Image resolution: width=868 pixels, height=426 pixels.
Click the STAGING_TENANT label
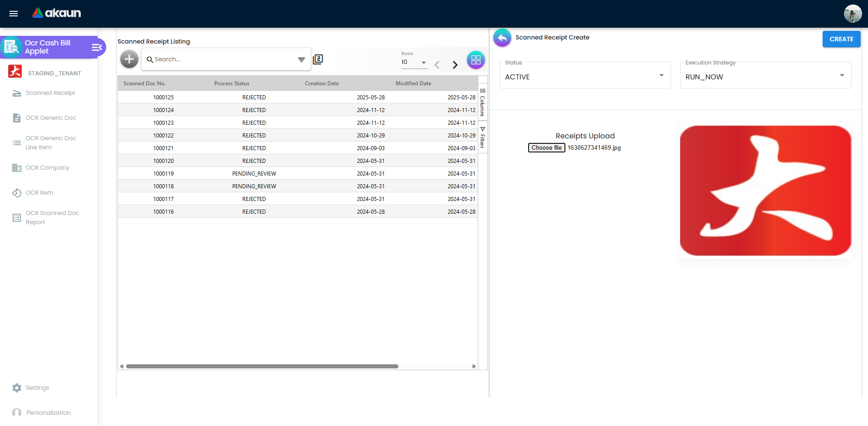[x=54, y=73]
